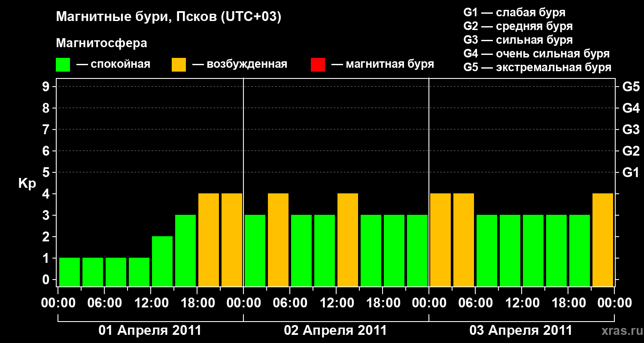Click the orange bar starting 18:00 on 01 Апреля

[x=209, y=240]
